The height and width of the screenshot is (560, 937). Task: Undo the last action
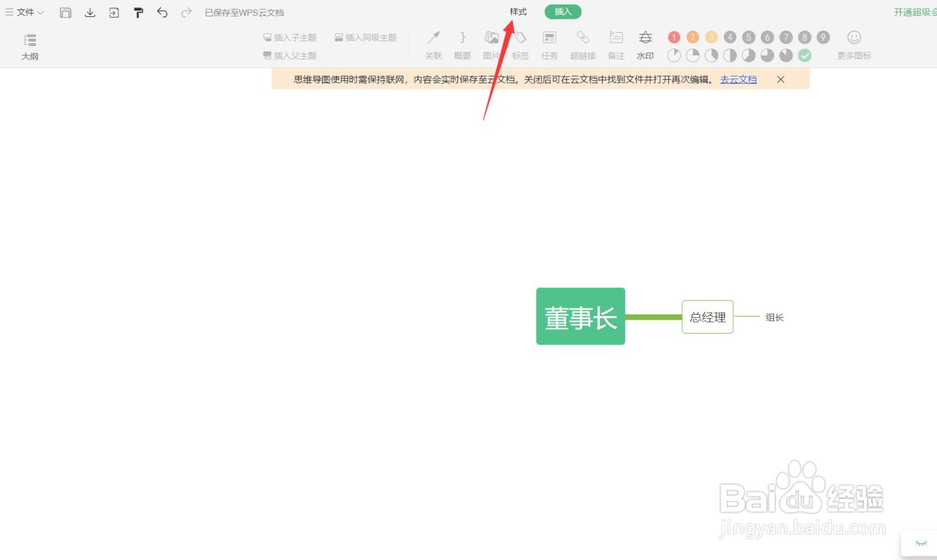[x=162, y=12]
